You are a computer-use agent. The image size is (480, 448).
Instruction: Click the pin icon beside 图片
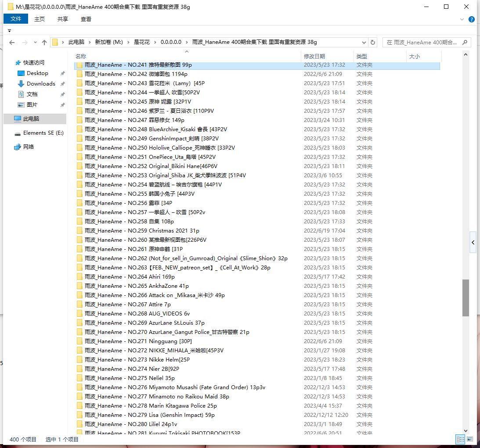point(62,104)
